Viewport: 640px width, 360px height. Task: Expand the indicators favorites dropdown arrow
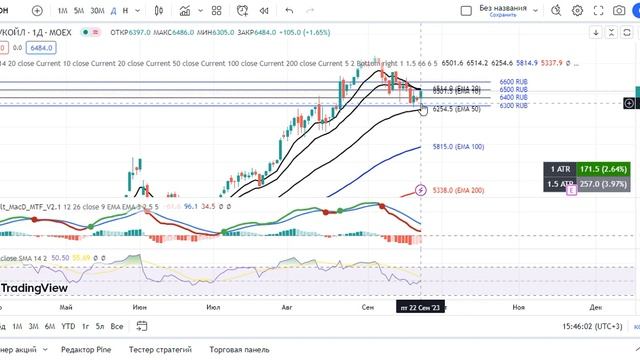200,11
